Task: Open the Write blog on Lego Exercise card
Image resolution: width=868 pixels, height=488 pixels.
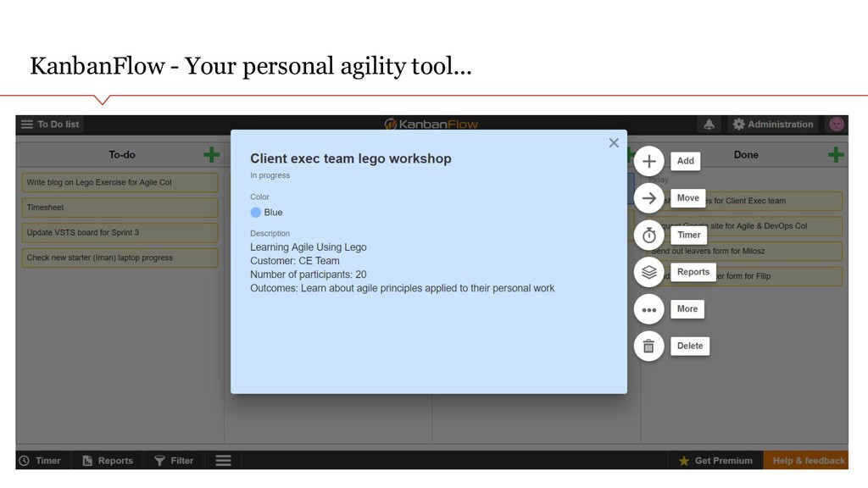Action: pos(120,183)
